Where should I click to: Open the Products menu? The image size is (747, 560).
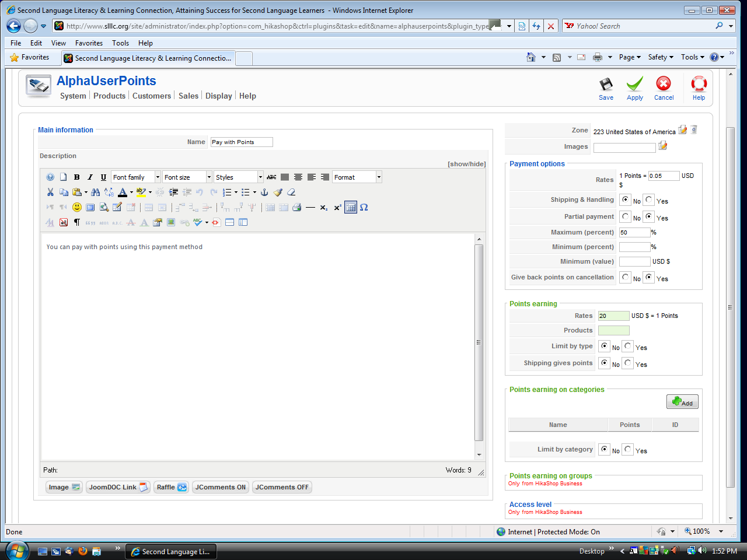point(110,96)
